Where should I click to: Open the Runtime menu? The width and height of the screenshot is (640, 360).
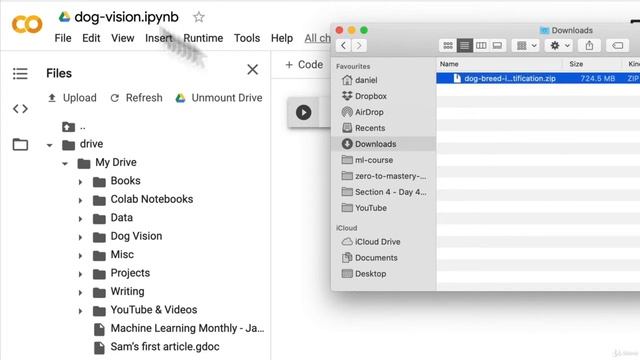[x=203, y=38]
